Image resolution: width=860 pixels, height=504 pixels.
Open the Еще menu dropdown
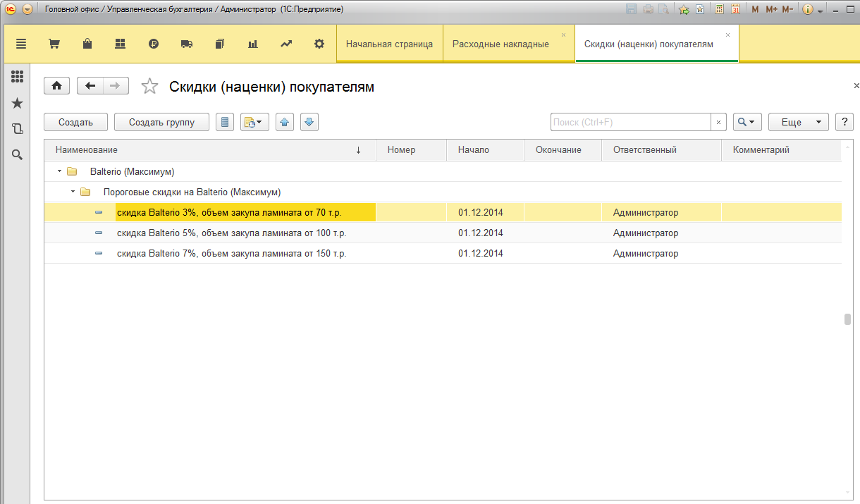pyautogui.click(x=798, y=122)
